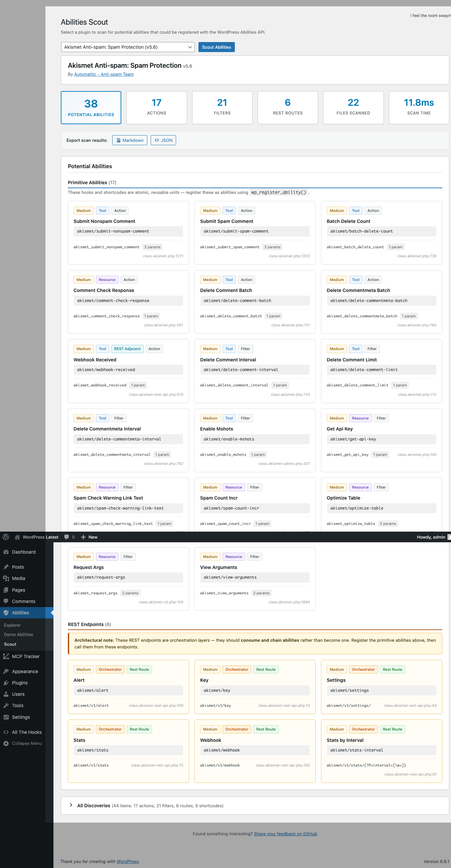
Task: Click the Abilities menu icon
Action: click(x=6, y=613)
